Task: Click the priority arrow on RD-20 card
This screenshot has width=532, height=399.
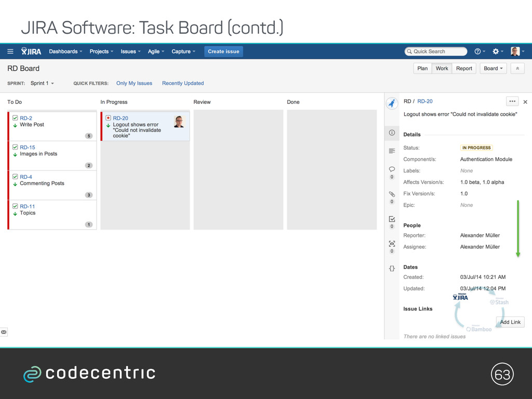Action: coord(108,125)
